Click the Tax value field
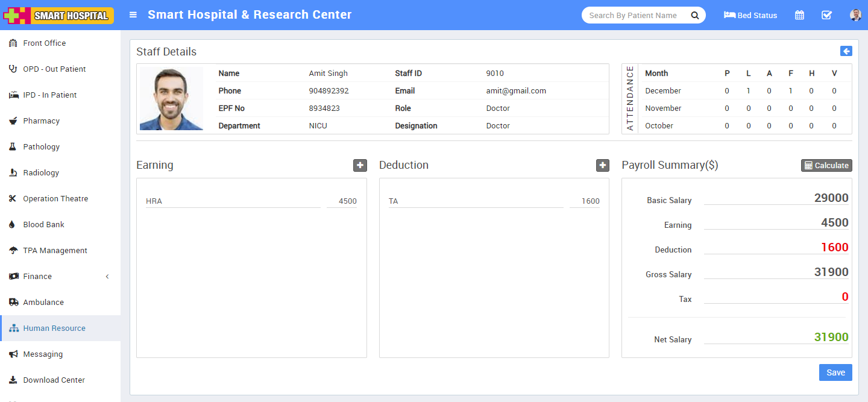This screenshot has height=402, width=868. pyautogui.click(x=776, y=297)
